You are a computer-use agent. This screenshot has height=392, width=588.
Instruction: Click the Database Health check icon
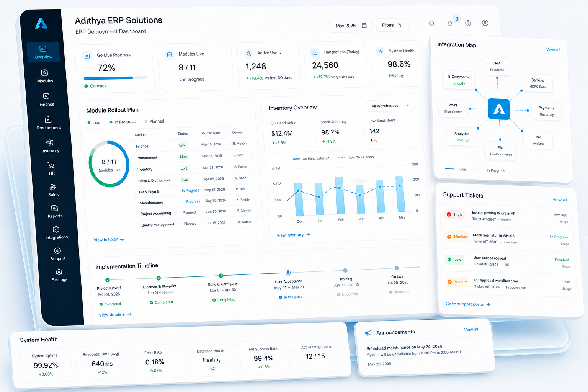point(212,369)
